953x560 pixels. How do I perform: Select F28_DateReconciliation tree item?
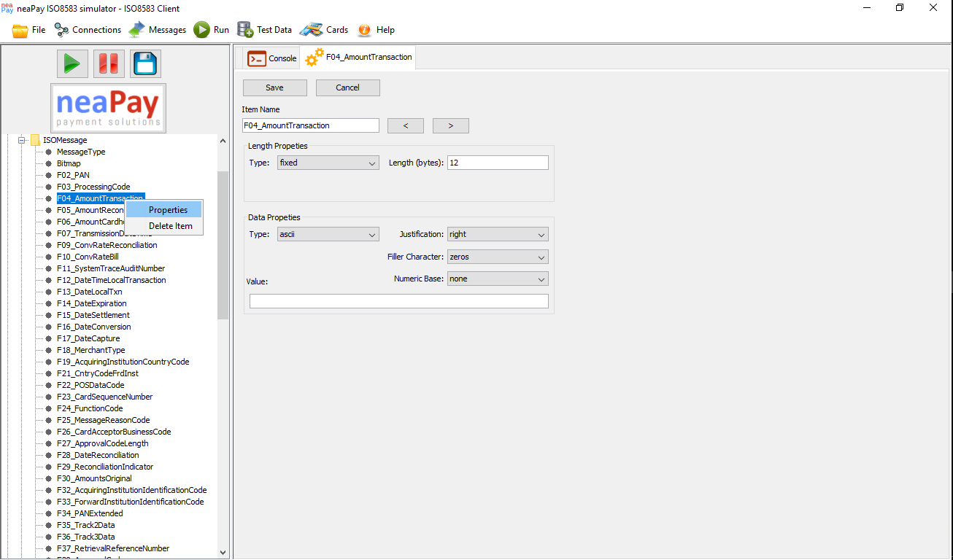pyautogui.click(x=98, y=455)
